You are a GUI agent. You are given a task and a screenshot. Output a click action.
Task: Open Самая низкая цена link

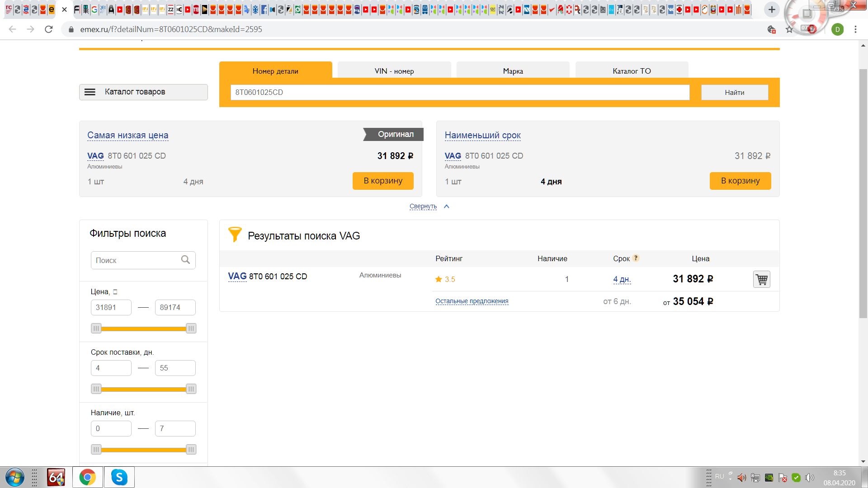pos(127,135)
